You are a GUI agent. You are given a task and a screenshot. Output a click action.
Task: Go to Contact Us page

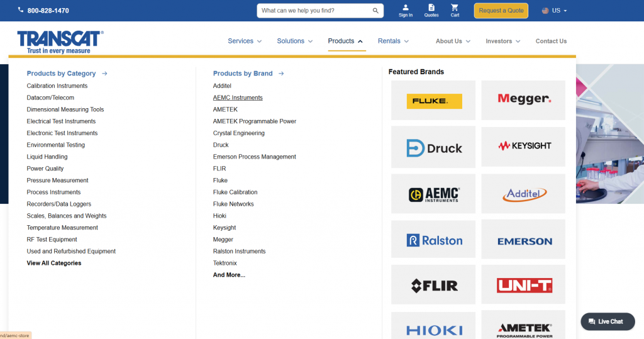tap(551, 41)
